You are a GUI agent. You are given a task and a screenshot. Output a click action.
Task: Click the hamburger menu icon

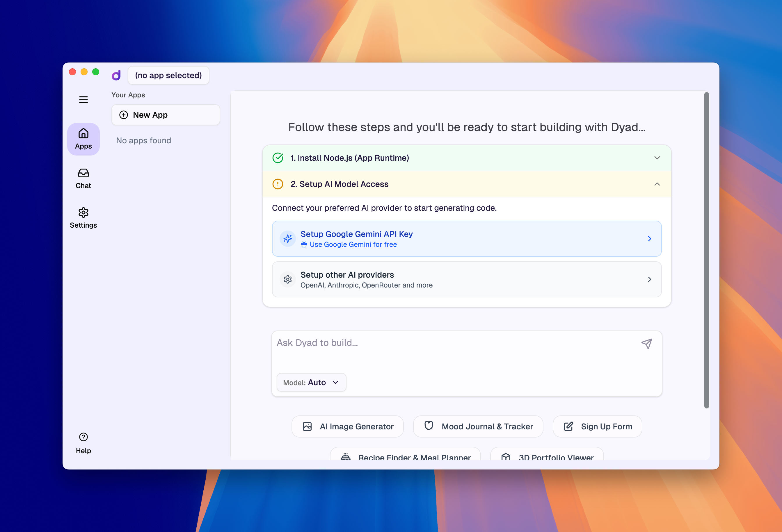pyautogui.click(x=83, y=99)
